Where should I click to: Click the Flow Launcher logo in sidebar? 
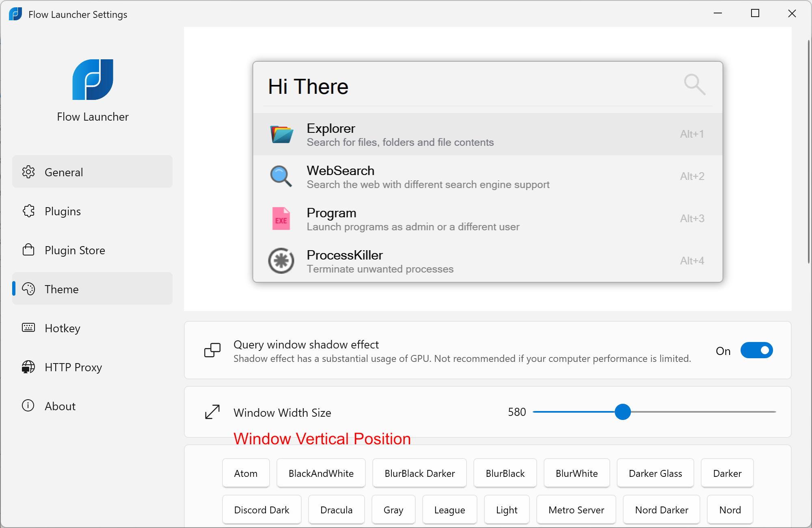pos(93,80)
